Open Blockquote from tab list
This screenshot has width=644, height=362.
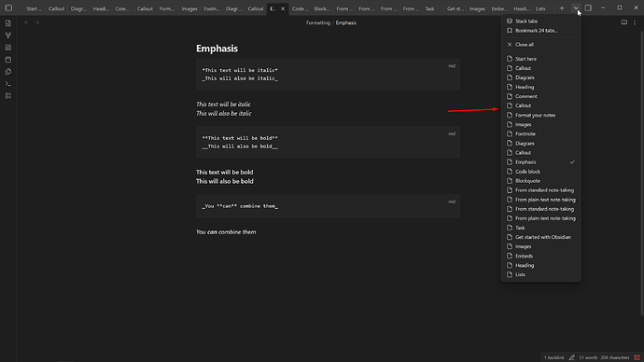pos(540,181)
